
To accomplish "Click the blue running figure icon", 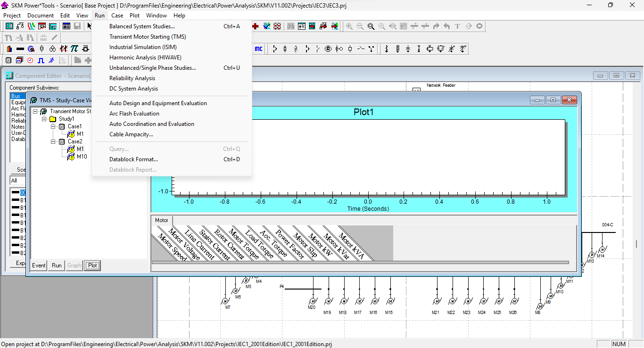I will point(51,60).
